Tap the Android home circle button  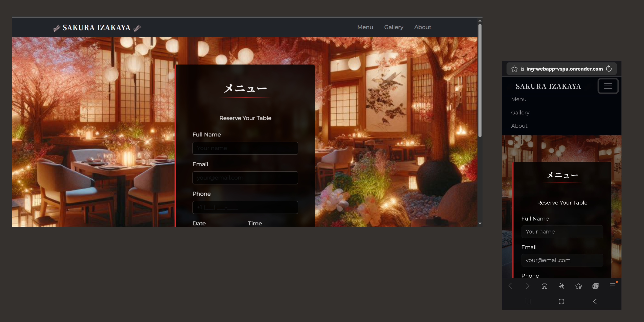pos(561,302)
